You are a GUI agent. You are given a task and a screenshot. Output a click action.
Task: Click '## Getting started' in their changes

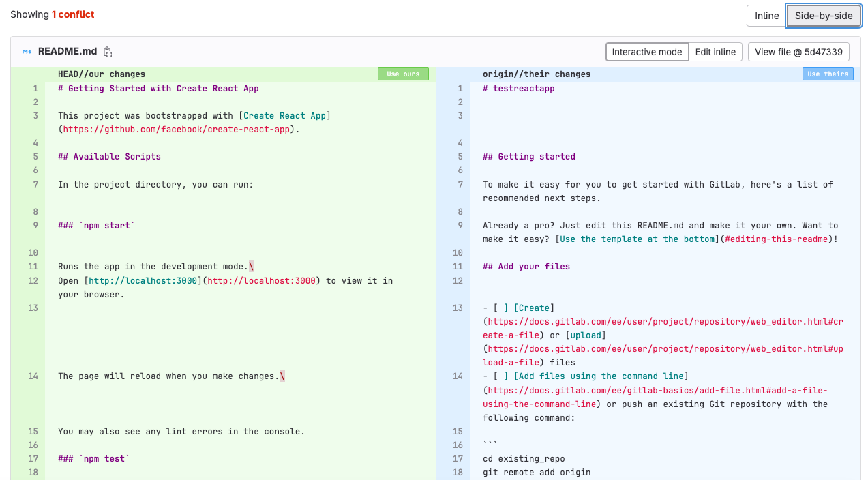point(529,156)
